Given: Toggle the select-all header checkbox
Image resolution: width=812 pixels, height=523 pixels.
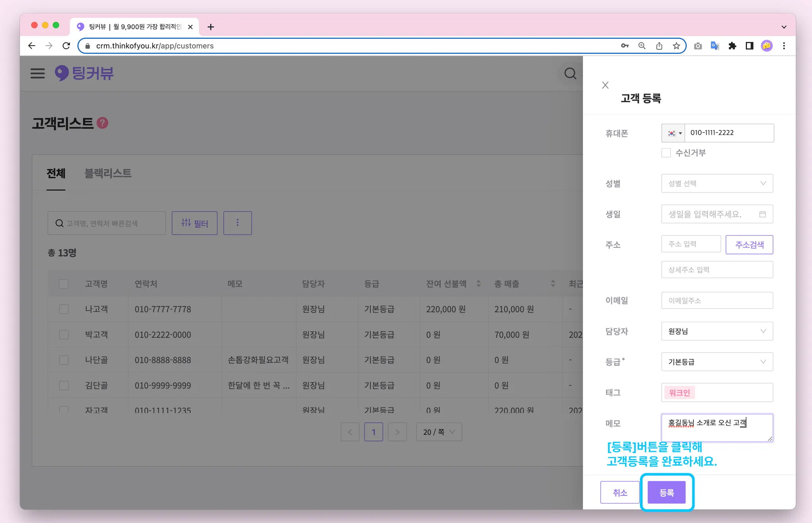Looking at the screenshot, I should pyautogui.click(x=63, y=284).
